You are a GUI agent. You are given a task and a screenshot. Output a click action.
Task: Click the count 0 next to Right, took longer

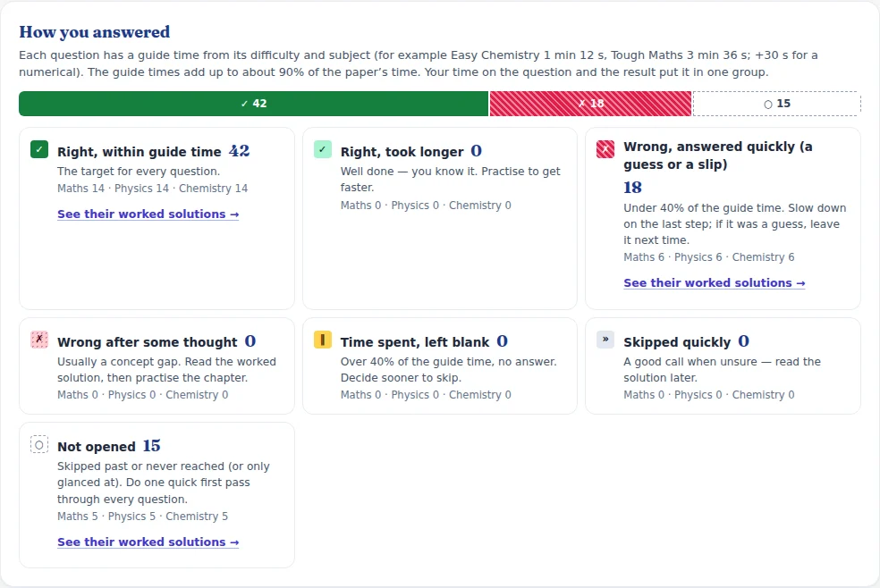[476, 151]
